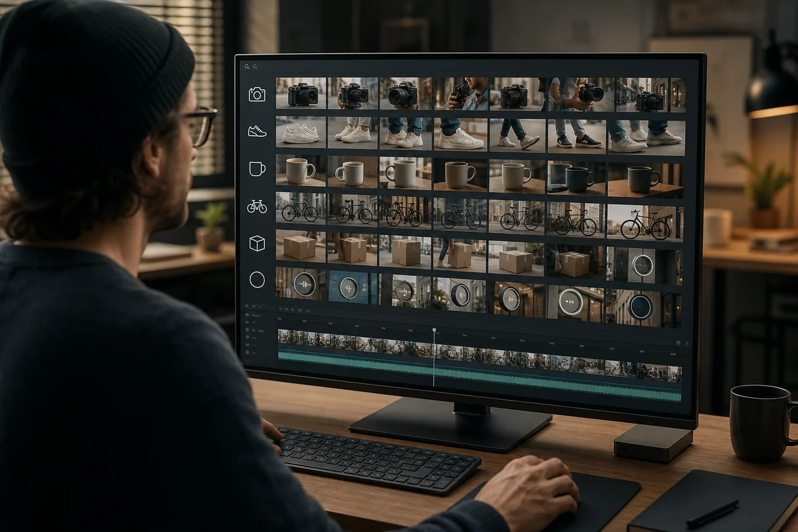Viewport: 798px width, 532px height.
Task: Select the sneaker category icon in sidebar
Action: tap(257, 131)
